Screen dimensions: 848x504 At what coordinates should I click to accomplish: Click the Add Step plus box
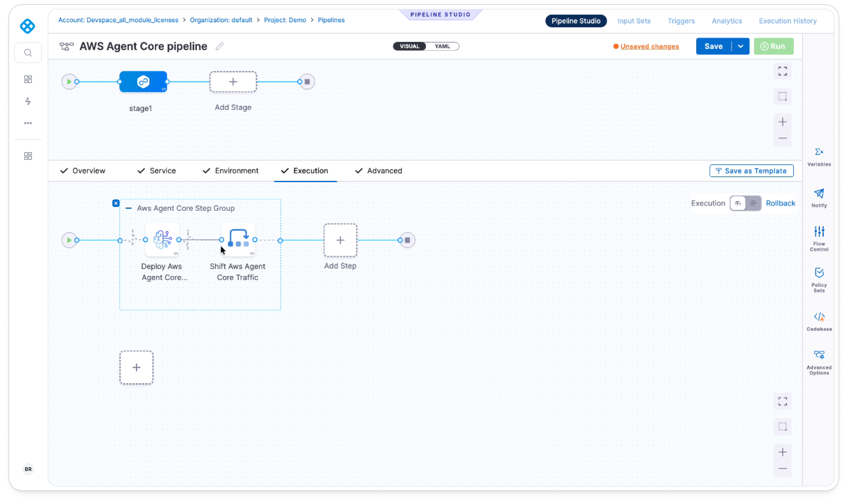(340, 240)
